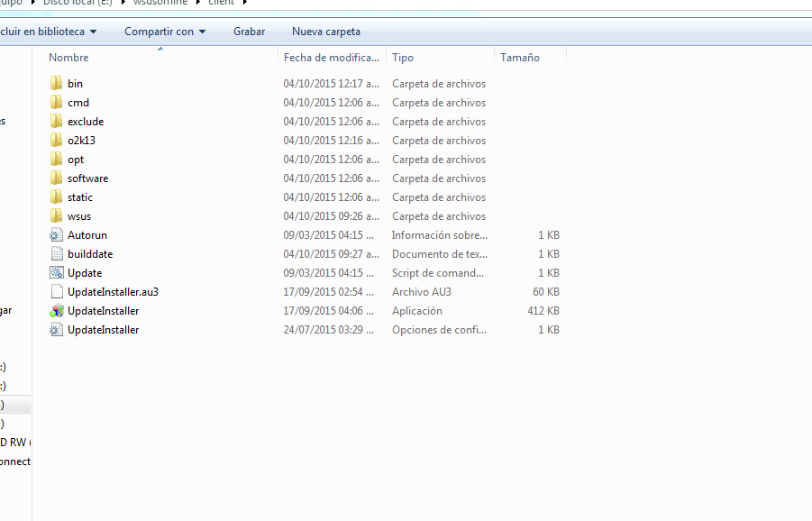Open the Compartir con dropdown menu
Viewport: 812px width, 521px height.
click(x=165, y=32)
